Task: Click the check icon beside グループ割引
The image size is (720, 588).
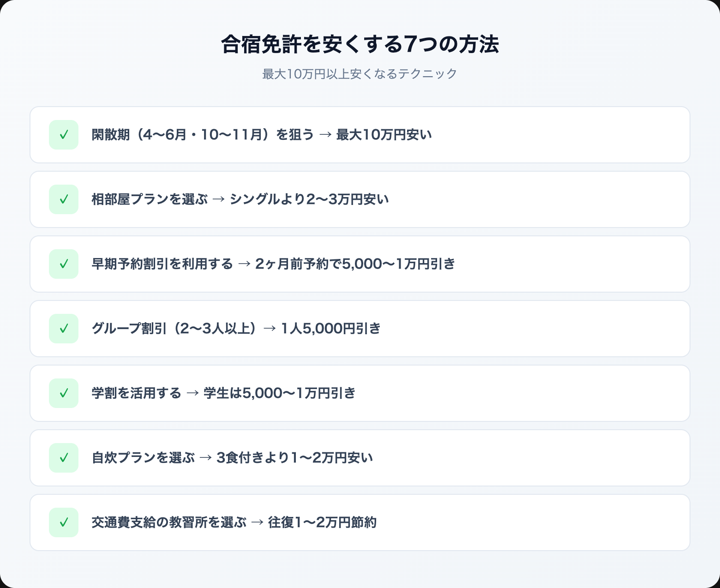Action: click(64, 329)
